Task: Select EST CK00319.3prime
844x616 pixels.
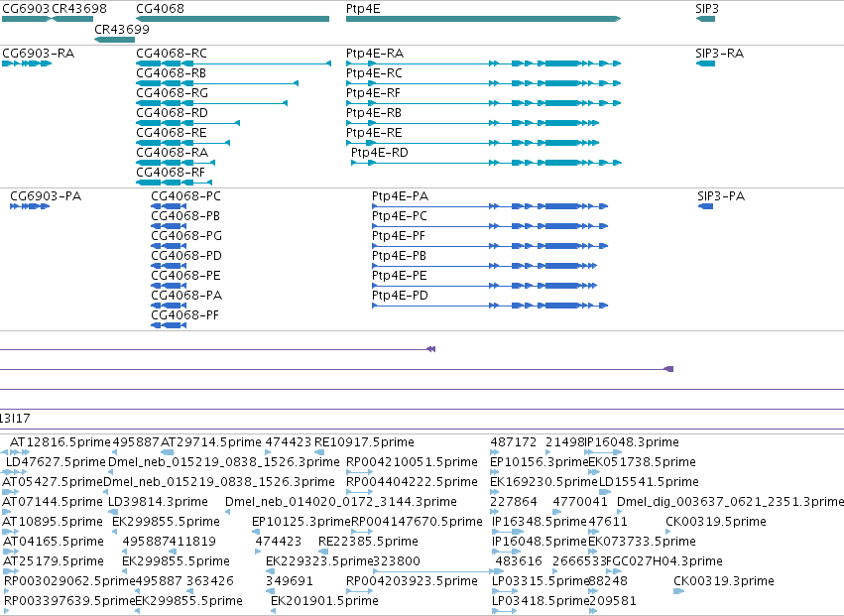Action: coord(724,582)
